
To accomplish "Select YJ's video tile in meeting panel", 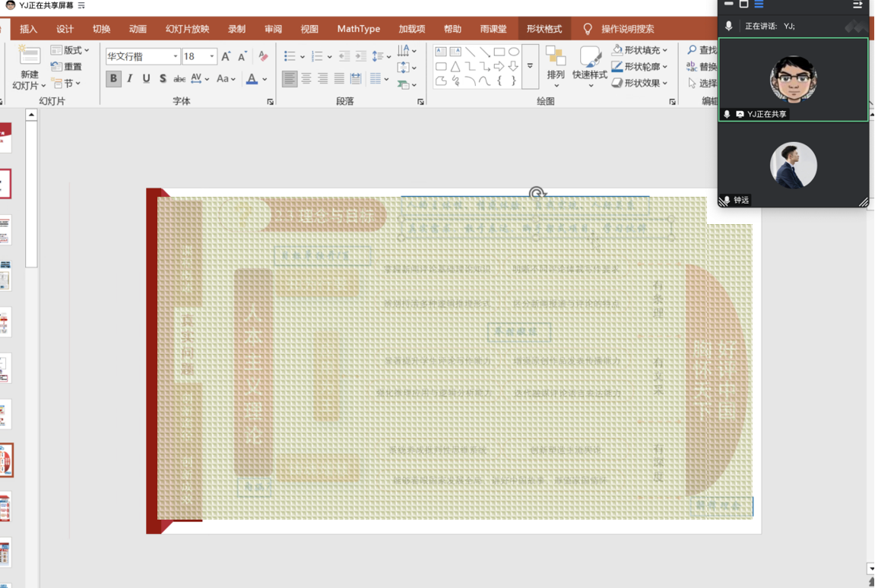I will (793, 79).
